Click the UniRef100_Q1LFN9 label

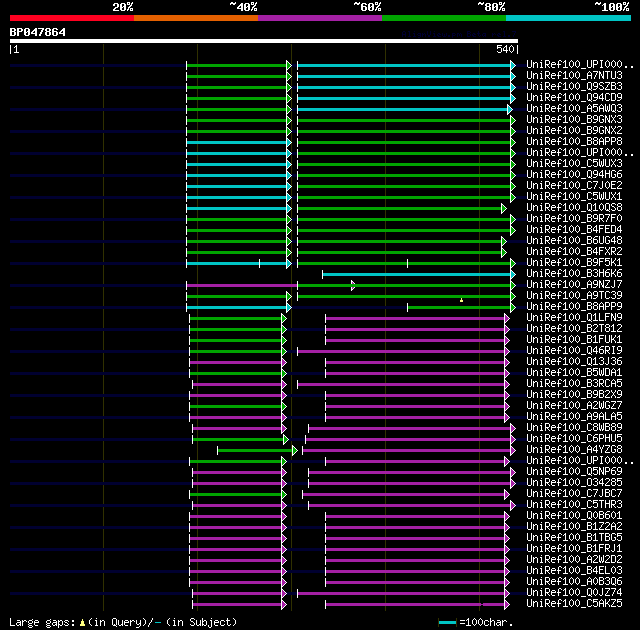[574, 318]
